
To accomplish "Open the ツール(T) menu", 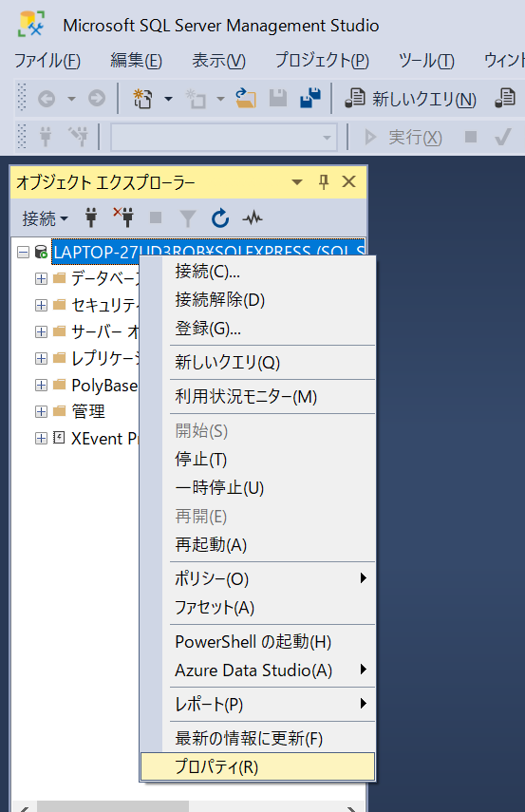I will [x=426, y=61].
